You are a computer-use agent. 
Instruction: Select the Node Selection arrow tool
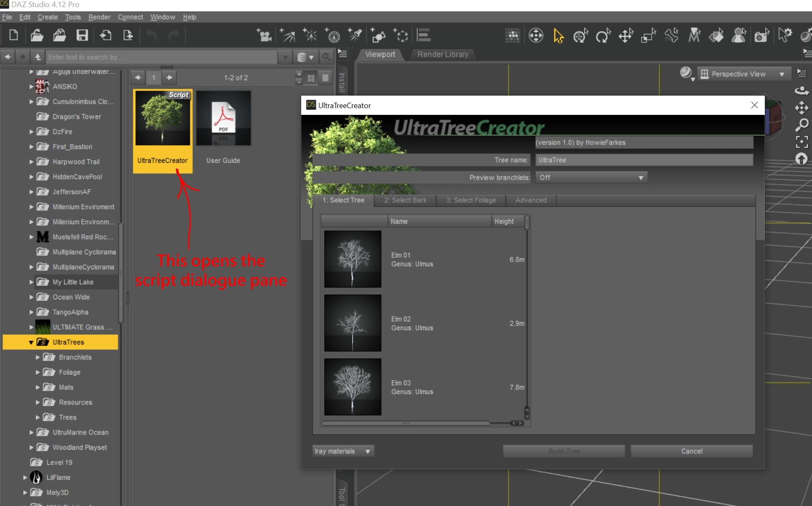click(558, 36)
